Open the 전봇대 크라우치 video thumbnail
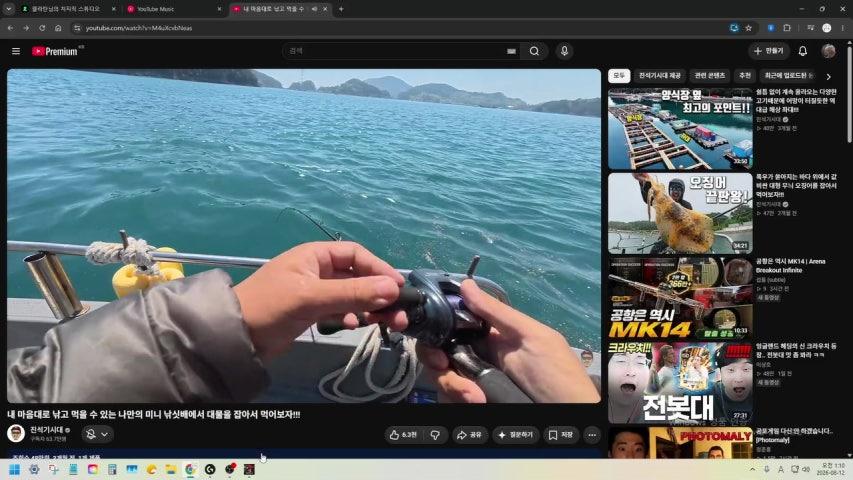853x480 pixels. click(680, 383)
